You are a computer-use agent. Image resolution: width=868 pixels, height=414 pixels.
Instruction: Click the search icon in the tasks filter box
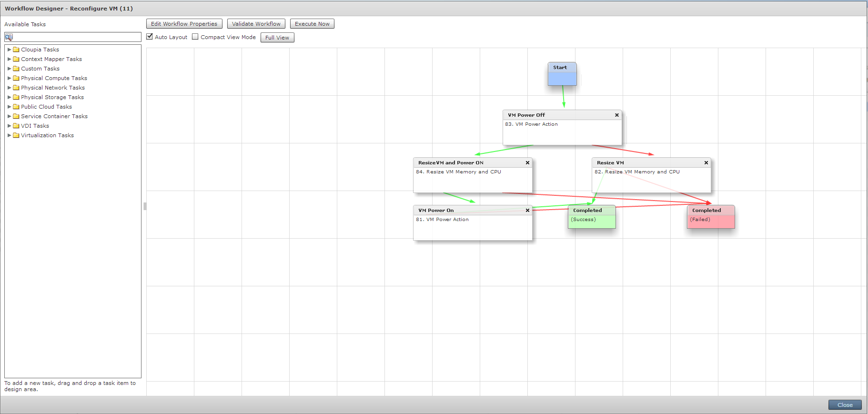9,37
